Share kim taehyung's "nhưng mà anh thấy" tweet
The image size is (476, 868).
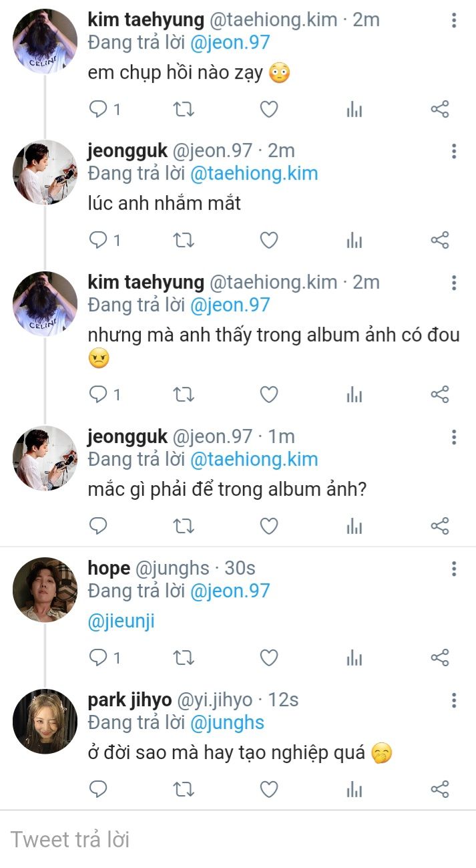[439, 395]
